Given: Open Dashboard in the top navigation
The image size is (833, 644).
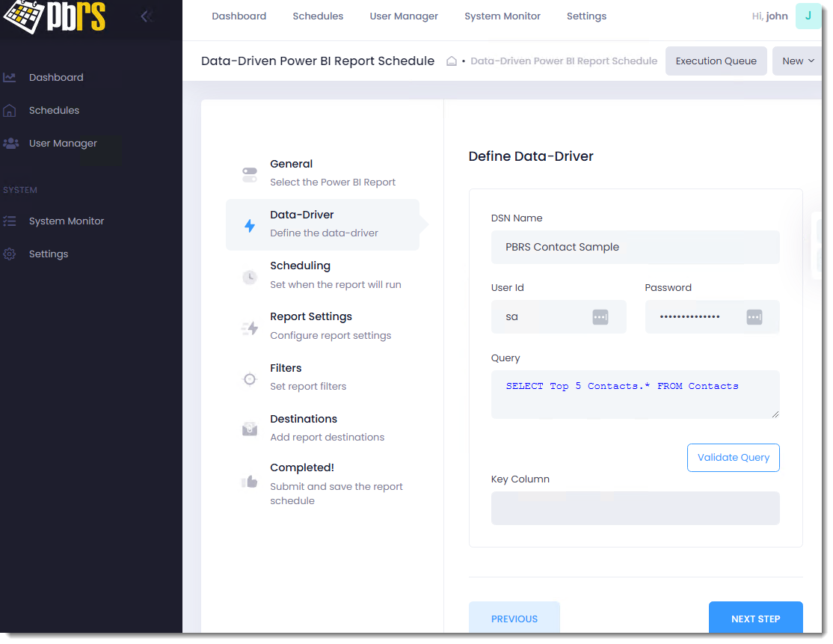Looking at the screenshot, I should [x=239, y=16].
